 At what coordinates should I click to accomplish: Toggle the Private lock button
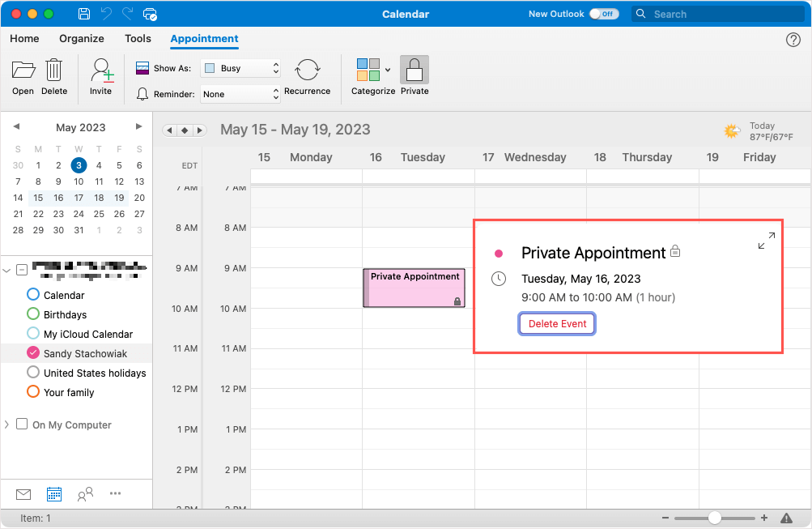tap(415, 70)
